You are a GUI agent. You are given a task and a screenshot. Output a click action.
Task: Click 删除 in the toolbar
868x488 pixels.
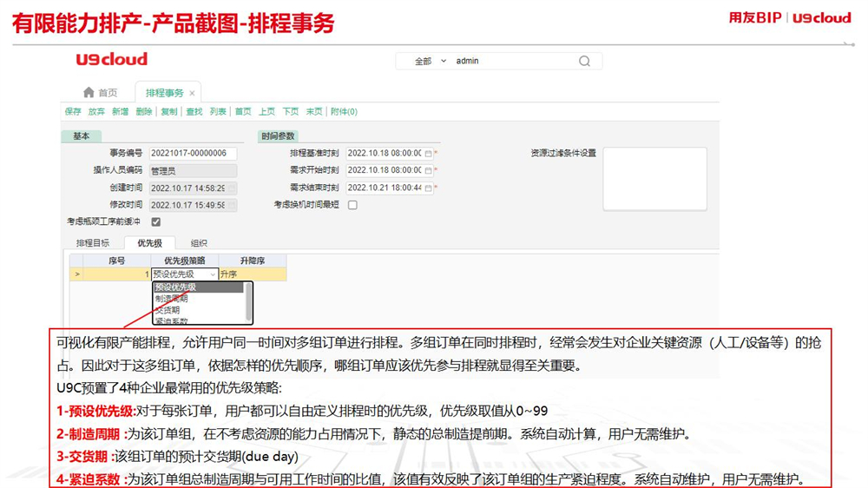[x=144, y=112]
